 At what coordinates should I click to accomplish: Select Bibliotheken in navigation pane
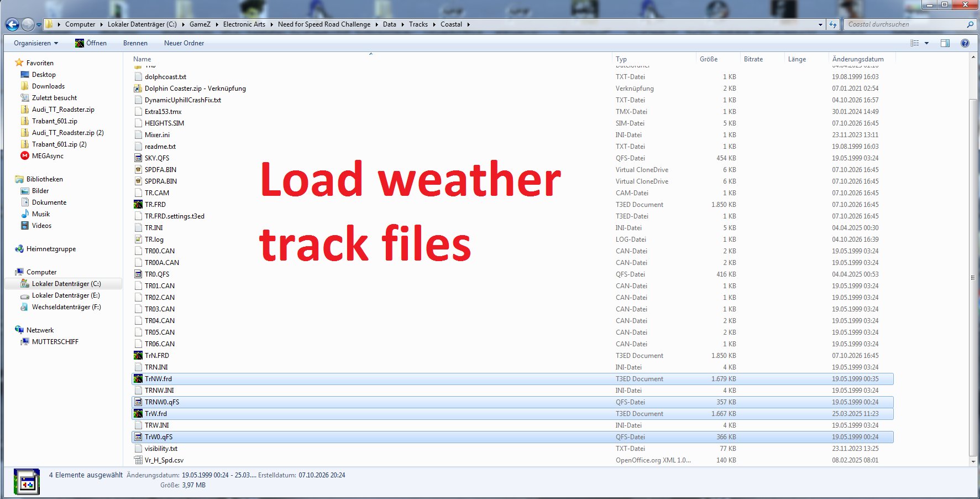coord(44,179)
